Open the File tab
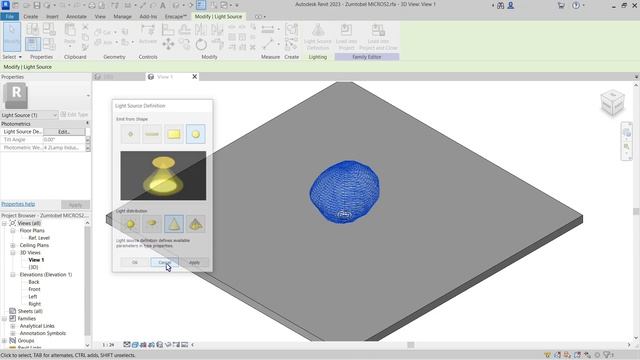Screen dimensions: 640x360 [10, 16]
